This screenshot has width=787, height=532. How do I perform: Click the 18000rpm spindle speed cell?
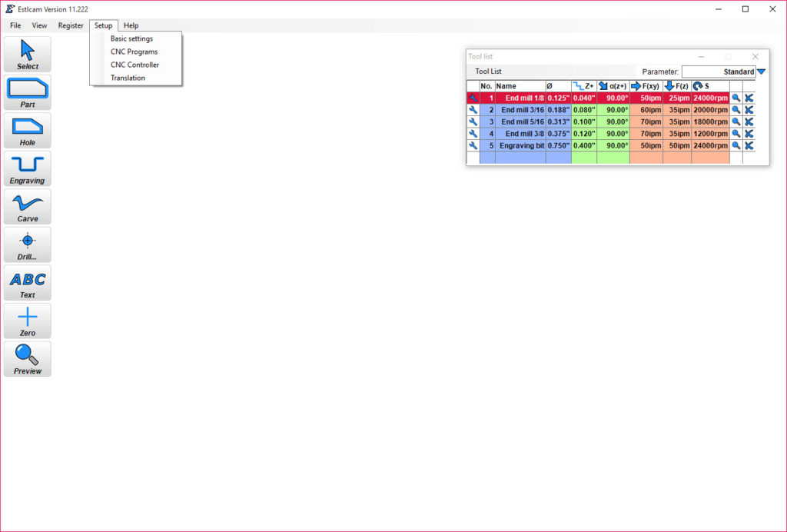(x=711, y=122)
